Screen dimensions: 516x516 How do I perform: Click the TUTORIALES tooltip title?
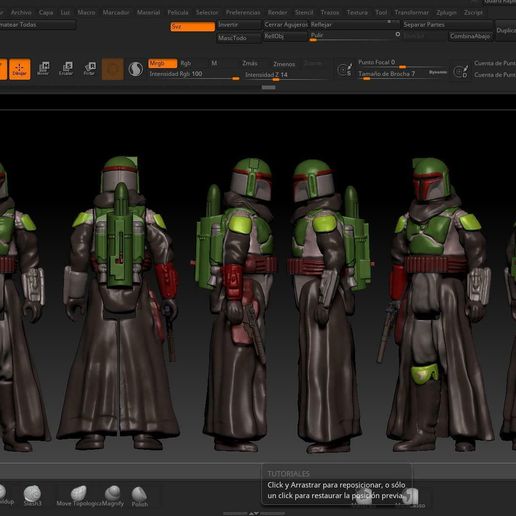[289, 474]
